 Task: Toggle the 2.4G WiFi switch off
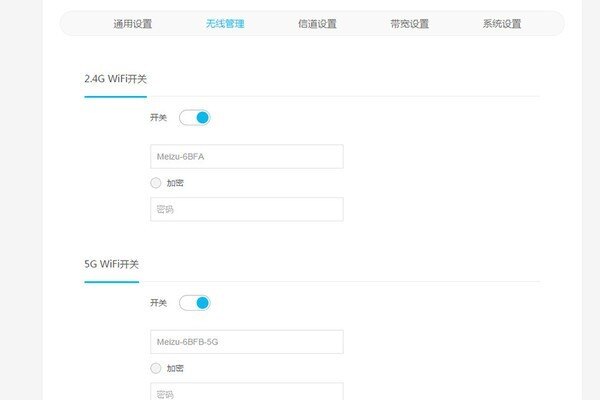pyautogui.click(x=195, y=118)
